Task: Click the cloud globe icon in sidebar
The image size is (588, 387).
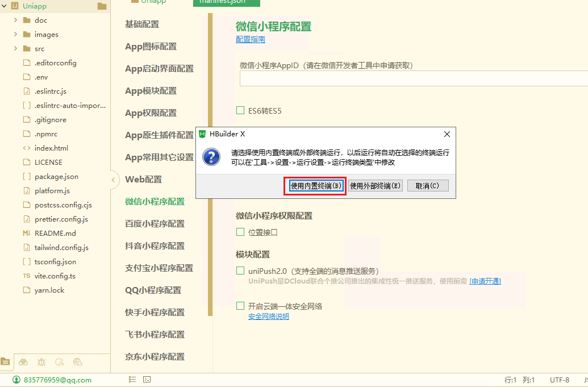Action: point(78,361)
